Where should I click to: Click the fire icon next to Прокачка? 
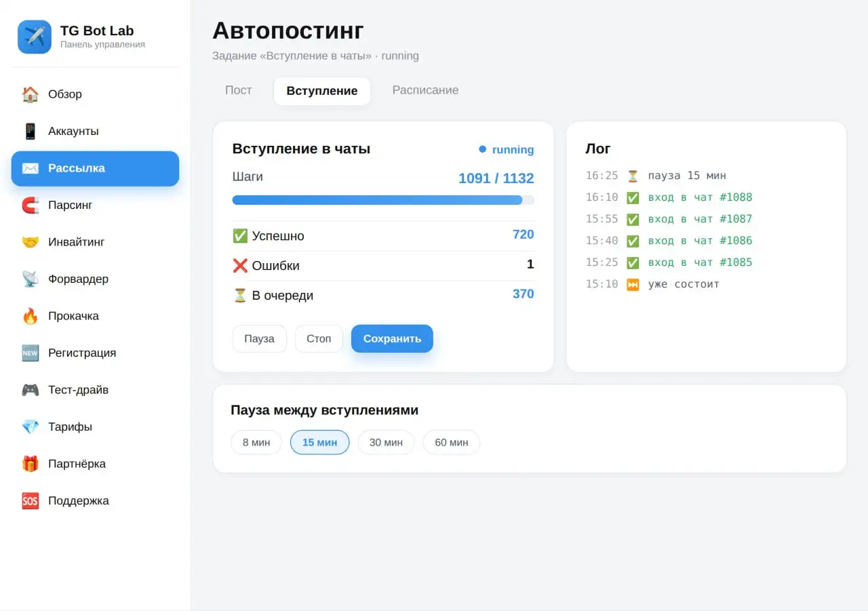click(x=30, y=316)
